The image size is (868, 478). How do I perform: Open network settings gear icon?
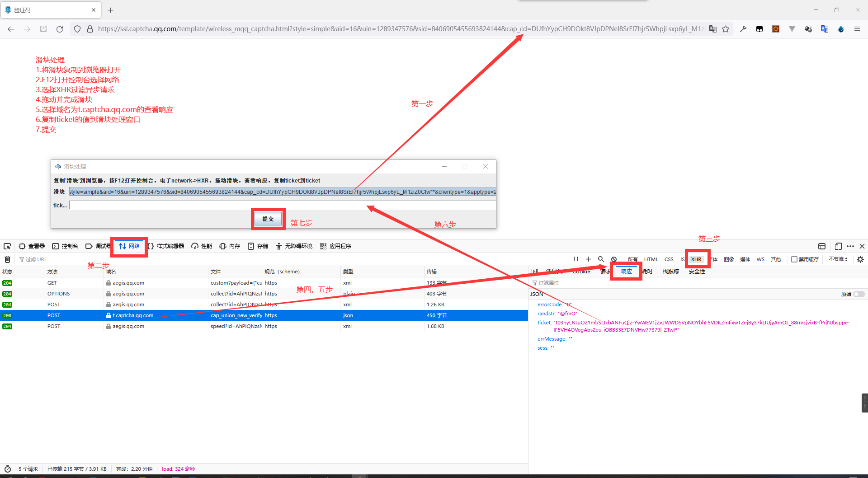coord(860,259)
